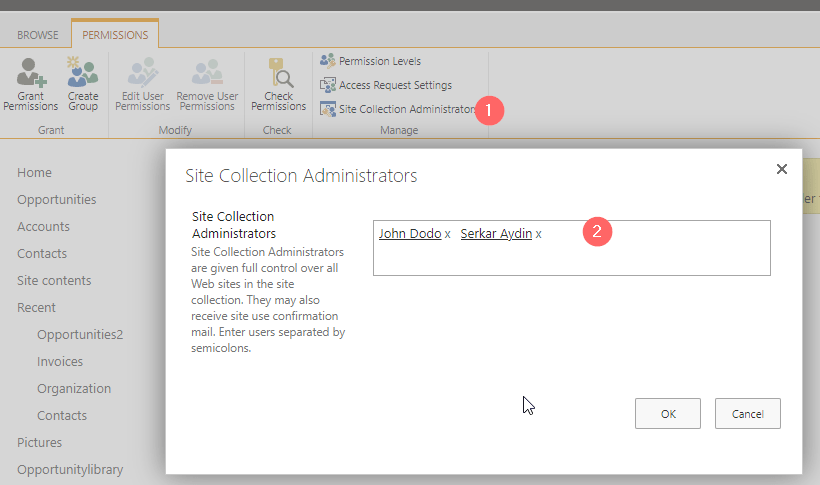The image size is (820, 485).
Task: Open Contacts under Recent
Action: click(62, 416)
